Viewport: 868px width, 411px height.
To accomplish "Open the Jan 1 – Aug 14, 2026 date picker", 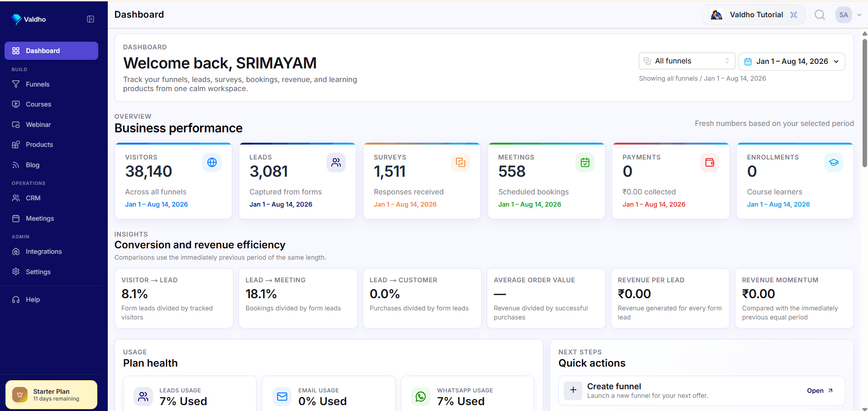I will coord(791,62).
